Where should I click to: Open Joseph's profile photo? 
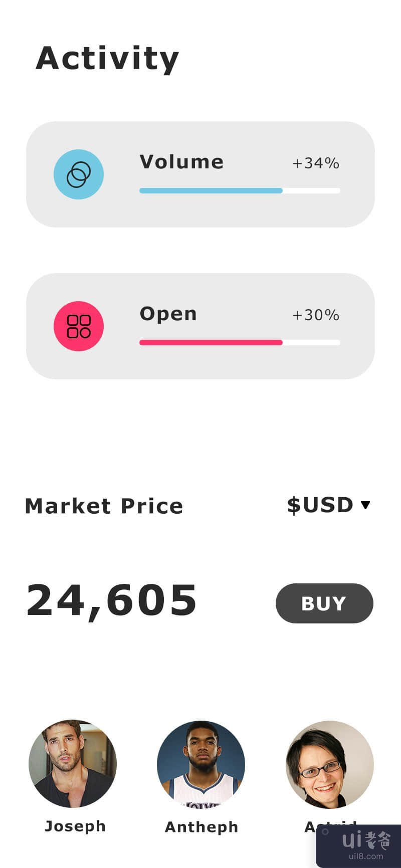point(73,764)
